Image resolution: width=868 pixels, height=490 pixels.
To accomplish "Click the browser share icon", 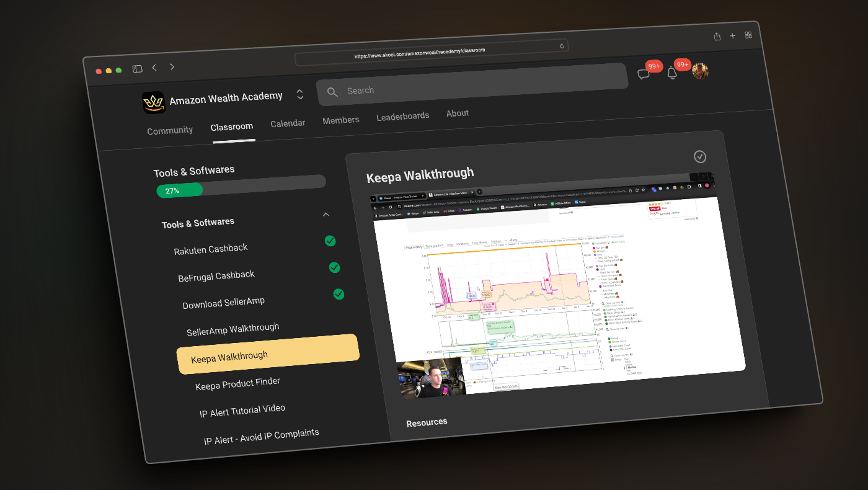I will (x=717, y=37).
